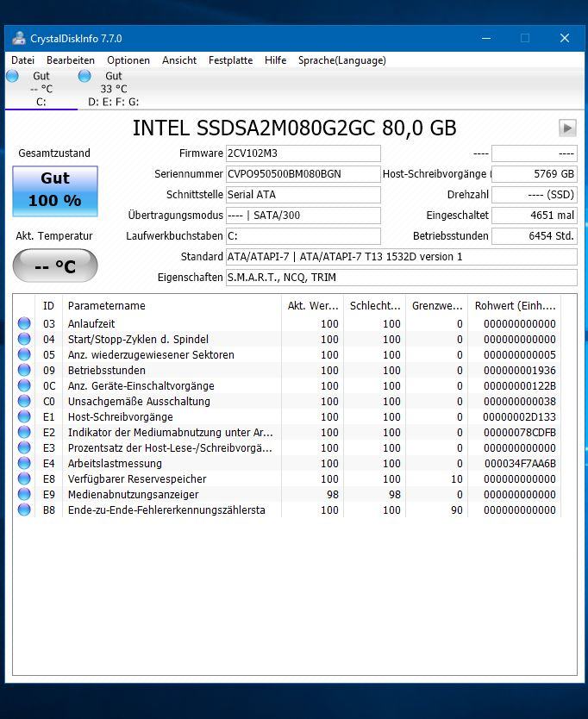
Task: Open the Sprache(Language) menu
Action: click(x=342, y=60)
